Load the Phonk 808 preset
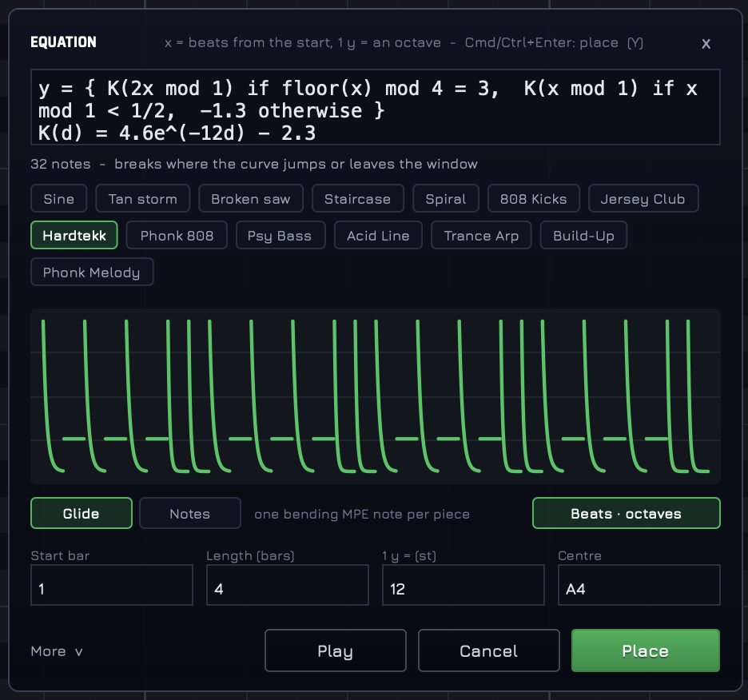Screen dimensions: 748x700 pyautogui.click(x=177, y=235)
